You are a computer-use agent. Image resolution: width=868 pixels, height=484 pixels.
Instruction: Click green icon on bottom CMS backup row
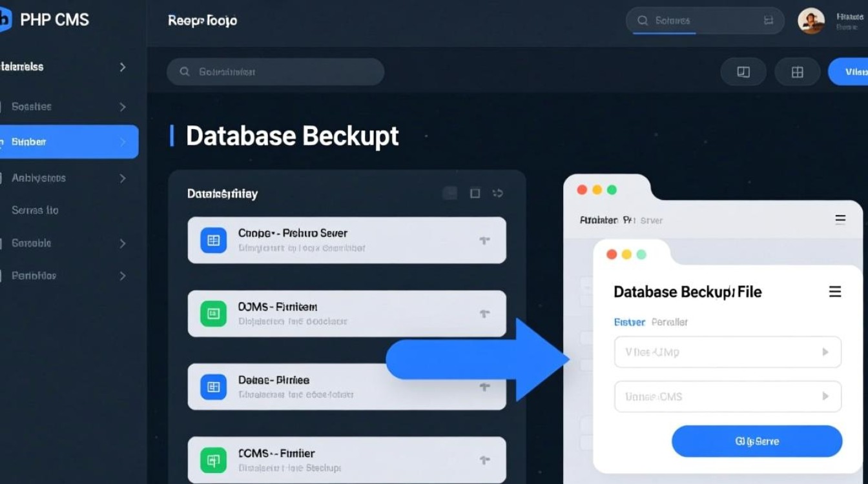pos(213,460)
